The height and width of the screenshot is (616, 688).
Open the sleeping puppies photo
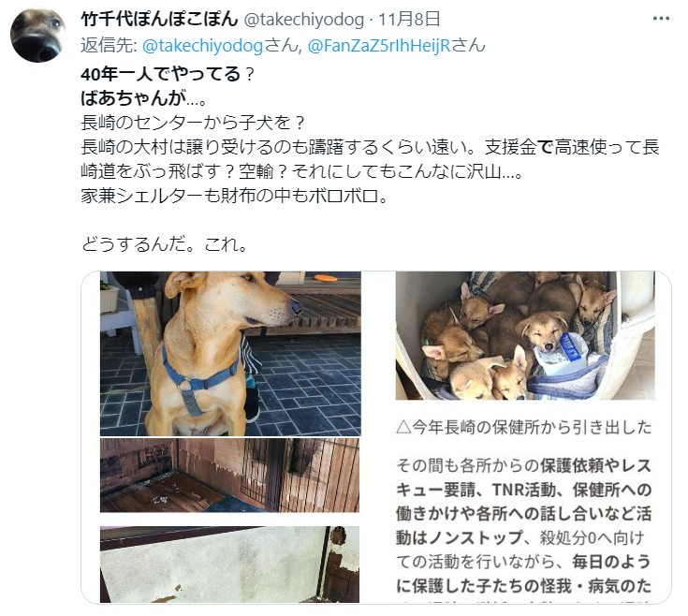[525, 336]
